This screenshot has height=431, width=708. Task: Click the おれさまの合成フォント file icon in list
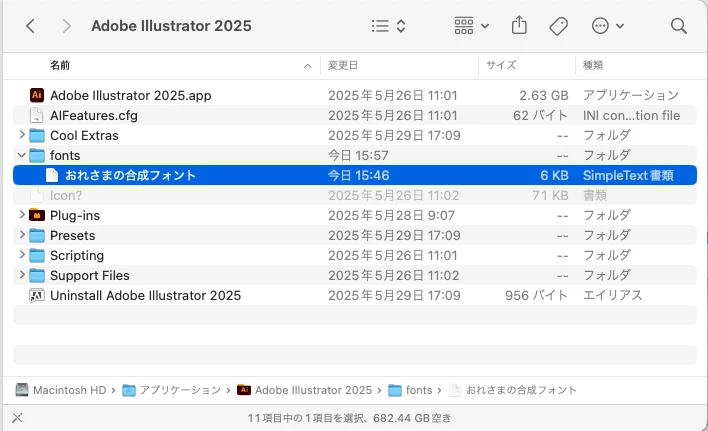[52, 175]
